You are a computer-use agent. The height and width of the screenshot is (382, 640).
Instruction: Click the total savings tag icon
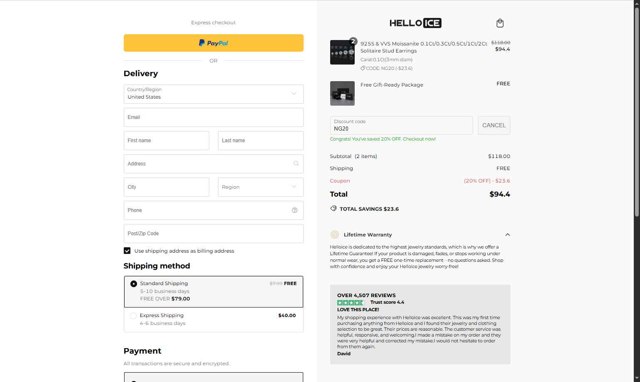[333, 208]
